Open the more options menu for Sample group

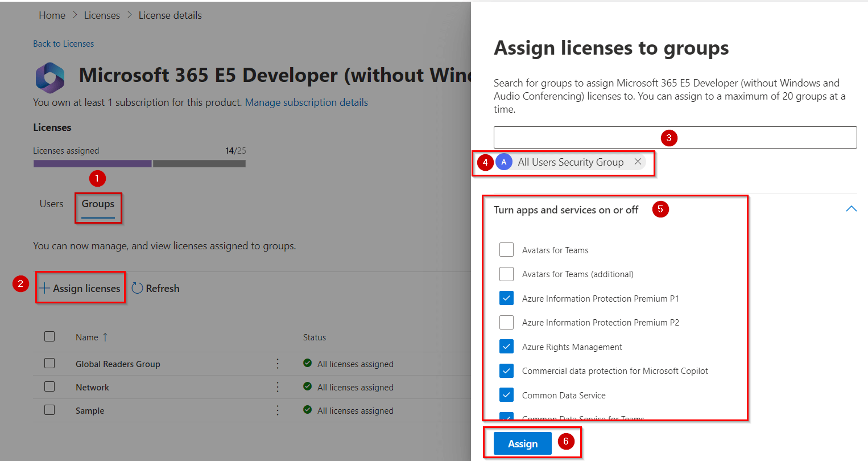tap(278, 410)
